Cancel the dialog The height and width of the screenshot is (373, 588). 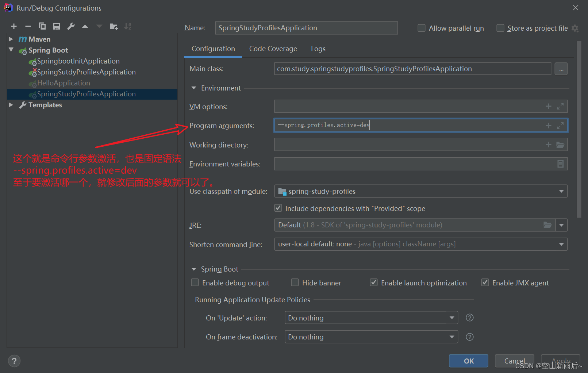(x=514, y=361)
